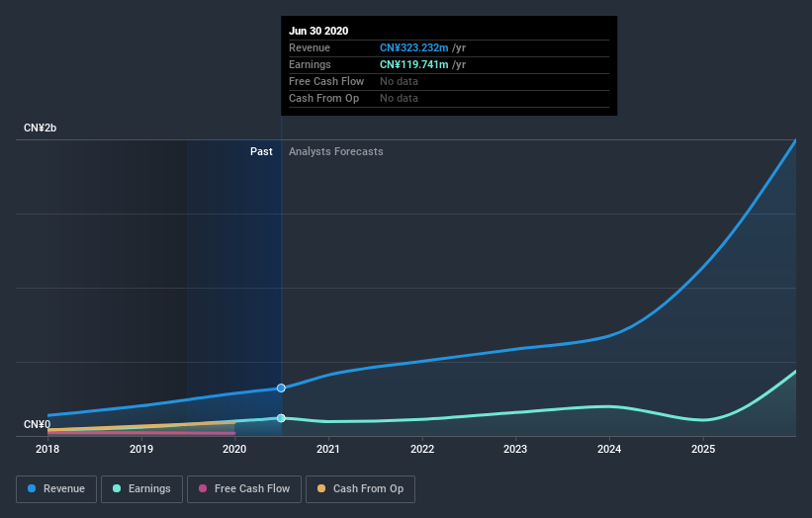Click the 2024 x-axis label
Image resolution: width=812 pixels, height=518 pixels.
(609, 449)
